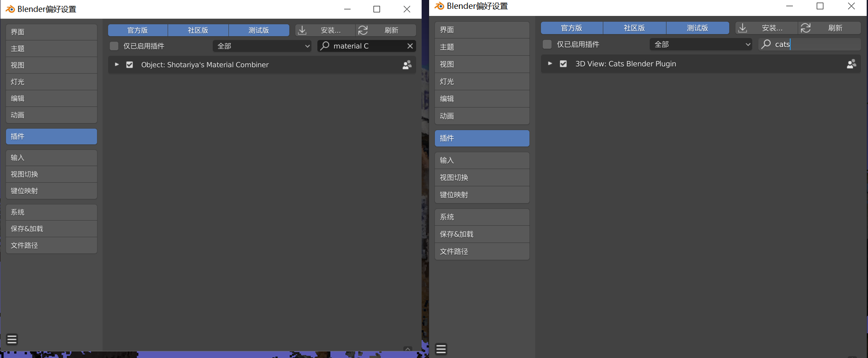Open 灯光 tab in left window
This screenshot has width=868, height=358.
pyautogui.click(x=51, y=82)
